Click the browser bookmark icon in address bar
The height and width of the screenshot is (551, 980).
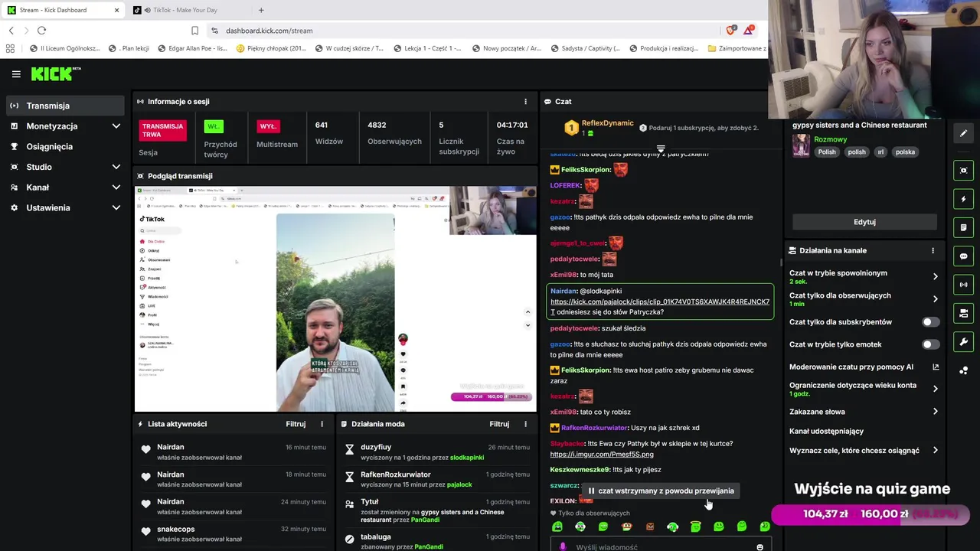coord(194,31)
